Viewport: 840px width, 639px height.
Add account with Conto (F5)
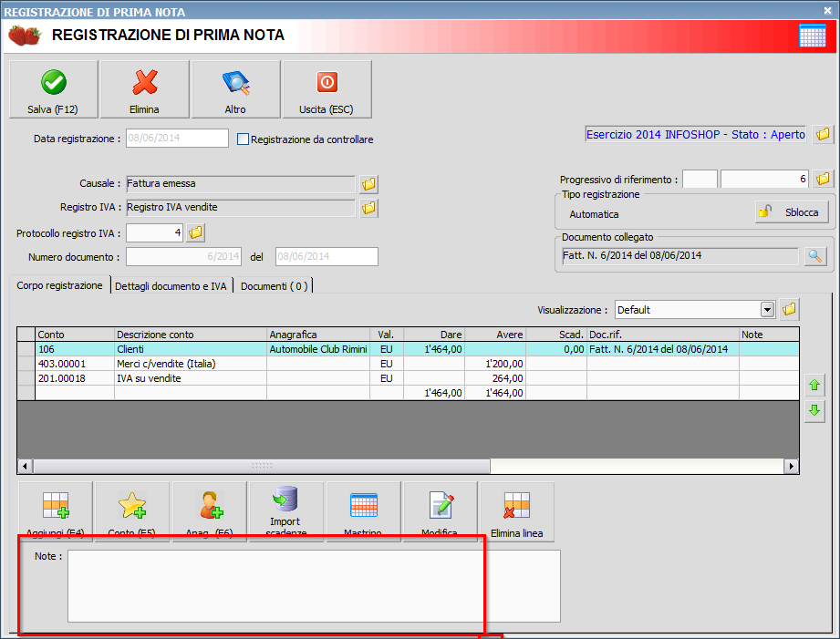coord(132,511)
